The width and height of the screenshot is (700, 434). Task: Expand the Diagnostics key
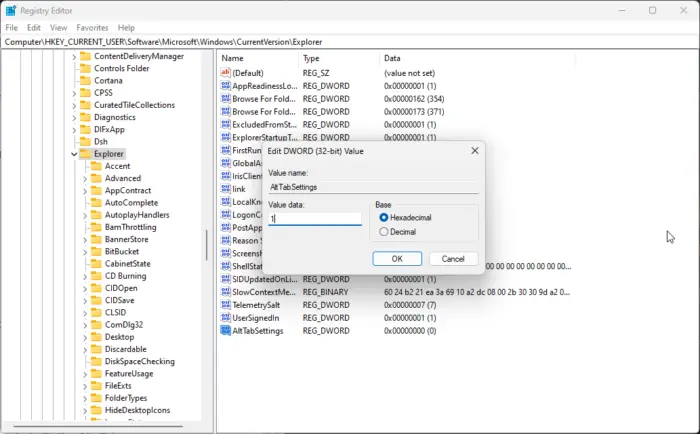click(74, 117)
